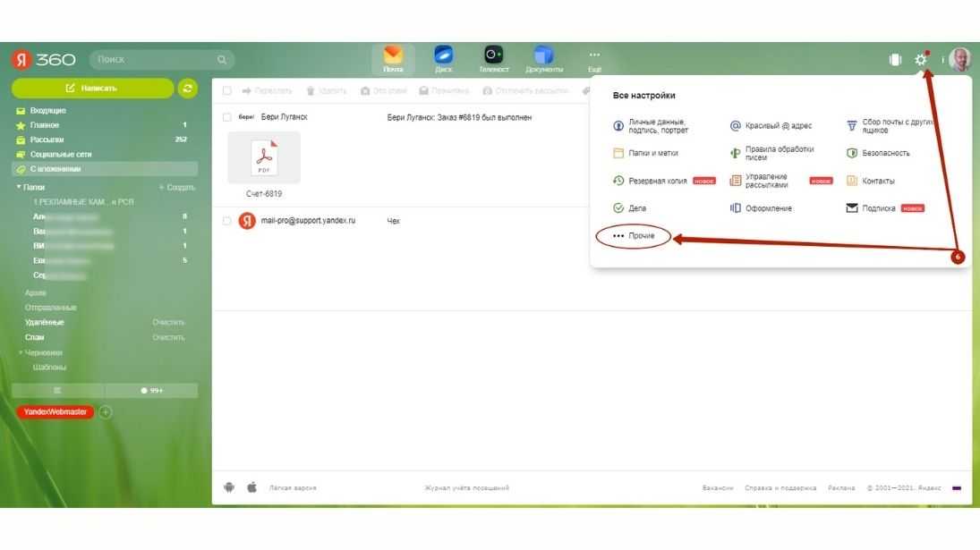Open Прочие in settings menu
Image resolution: width=980 pixels, height=550 pixels.
(635, 235)
